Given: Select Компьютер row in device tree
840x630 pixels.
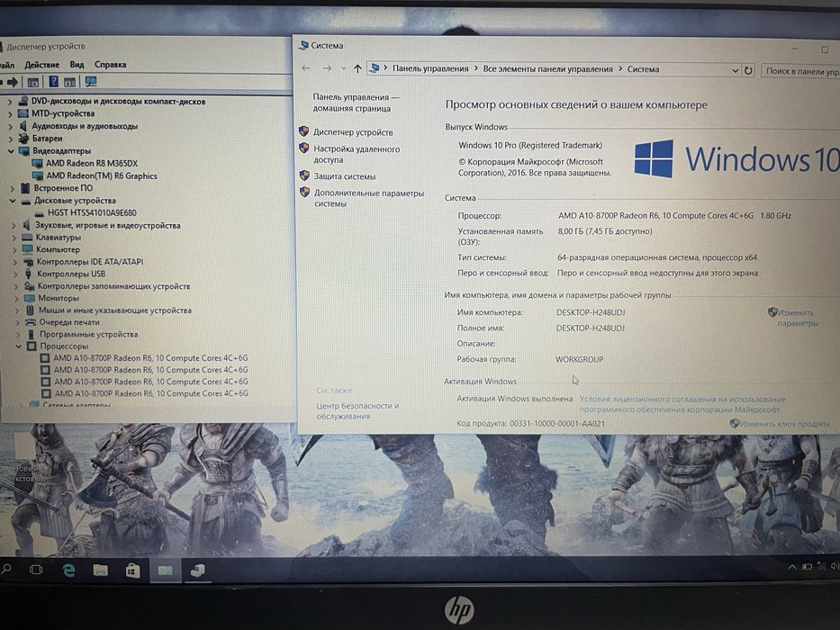Looking at the screenshot, I should coord(58,249).
